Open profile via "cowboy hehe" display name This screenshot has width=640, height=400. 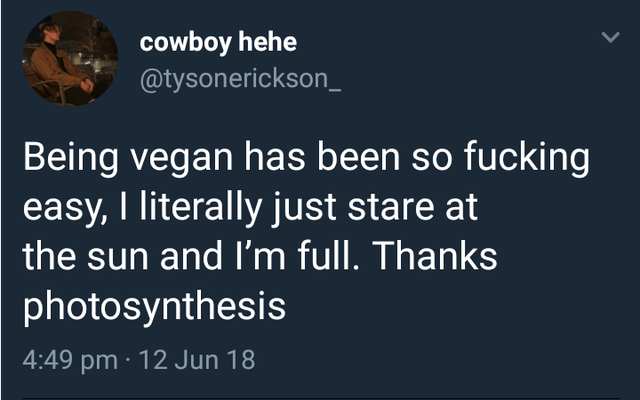(217, 42)
